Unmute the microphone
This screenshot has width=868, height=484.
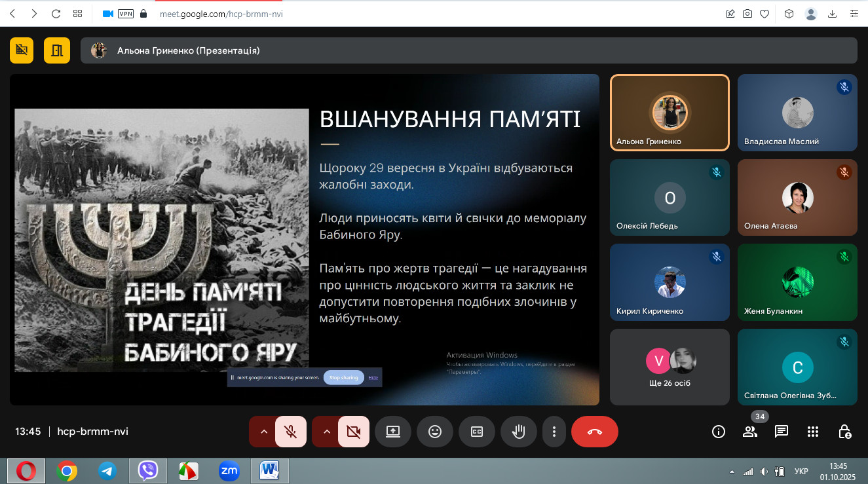pos(291,432)
